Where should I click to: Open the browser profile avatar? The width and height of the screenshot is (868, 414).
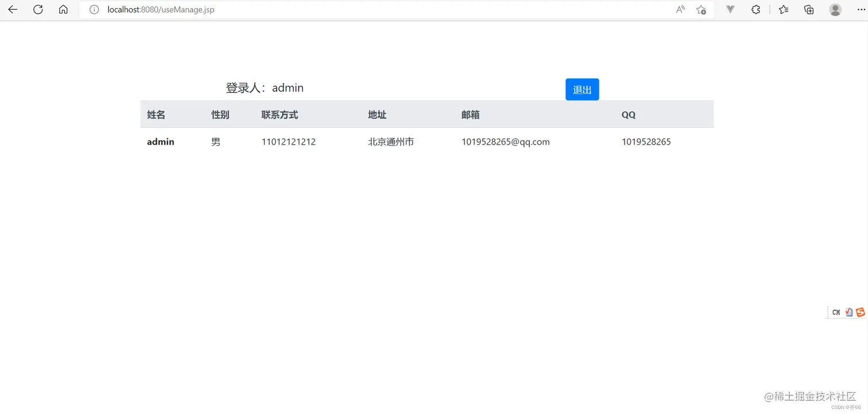pyautogui.click(x=835, y=9)
